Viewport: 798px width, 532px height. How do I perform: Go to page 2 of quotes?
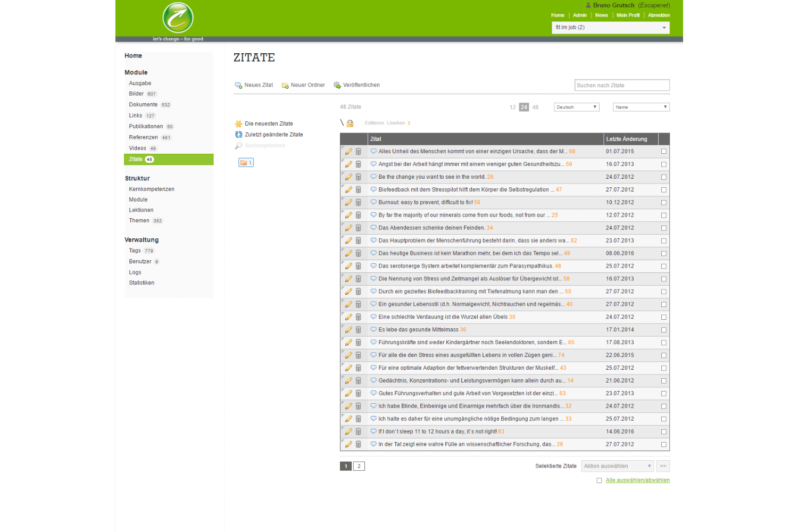pyautogui.click(x=359, y=467)
